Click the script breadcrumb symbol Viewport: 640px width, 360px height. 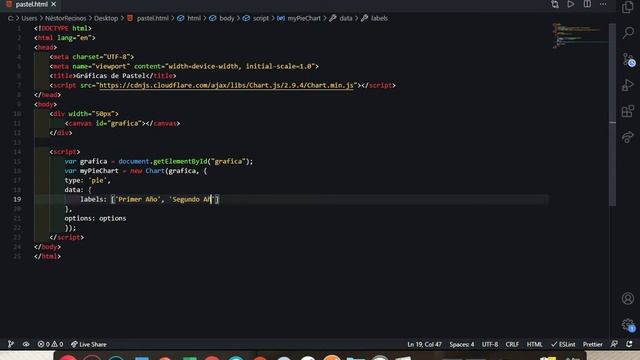click(256, 18)
